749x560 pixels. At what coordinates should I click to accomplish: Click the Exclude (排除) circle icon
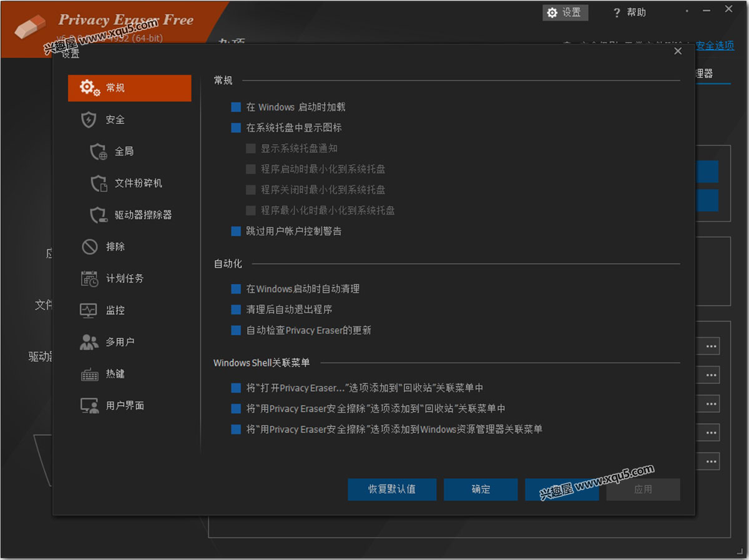(x=89, y=247)
